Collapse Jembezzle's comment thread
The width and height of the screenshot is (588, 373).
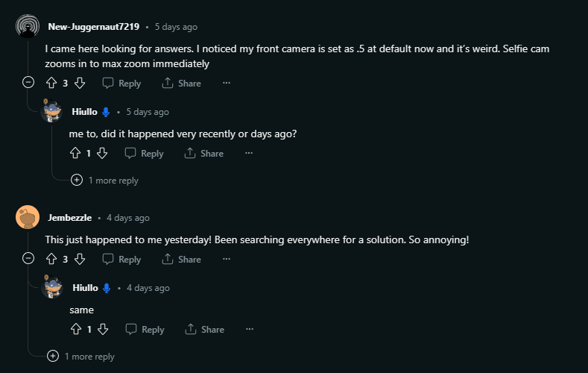pos(28,259)
